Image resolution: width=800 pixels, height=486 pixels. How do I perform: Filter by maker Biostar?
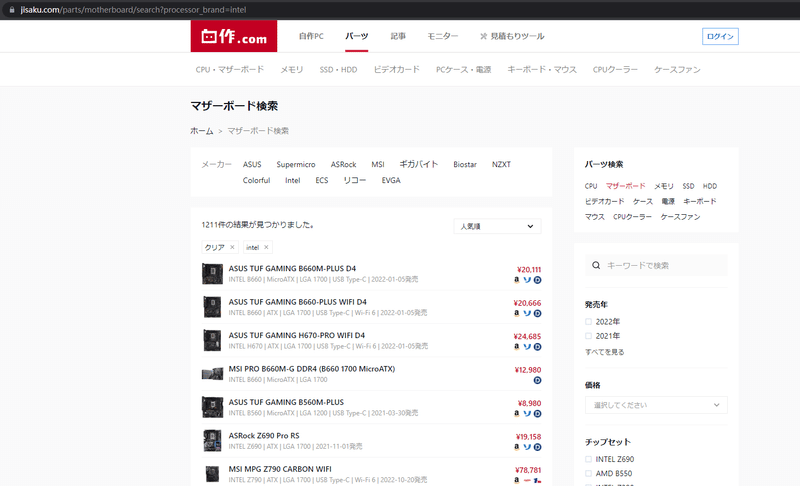pyautogui.click(x=465, y=164)
